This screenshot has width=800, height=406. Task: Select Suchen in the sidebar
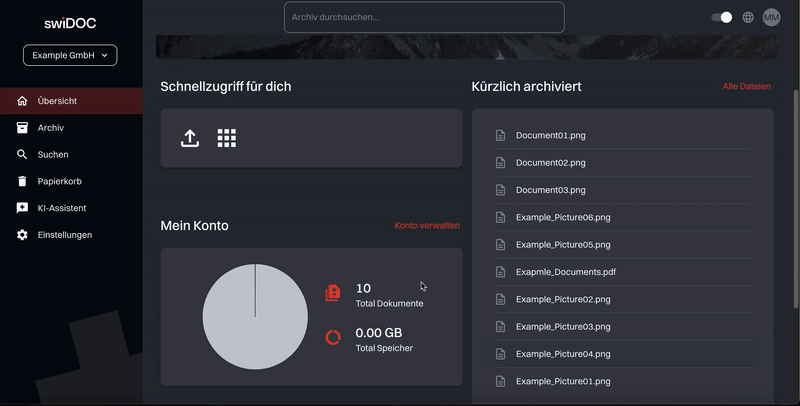point(52,155)
